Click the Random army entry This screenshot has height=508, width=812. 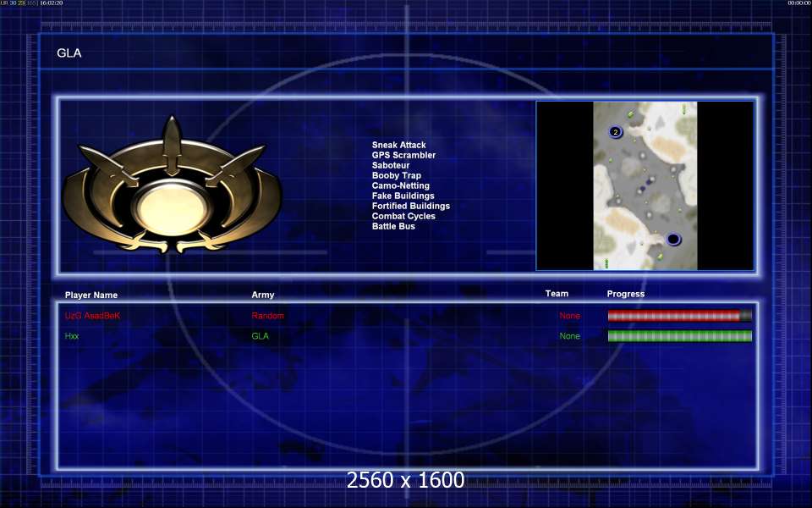pyautogui.click(x=268, y=316)
